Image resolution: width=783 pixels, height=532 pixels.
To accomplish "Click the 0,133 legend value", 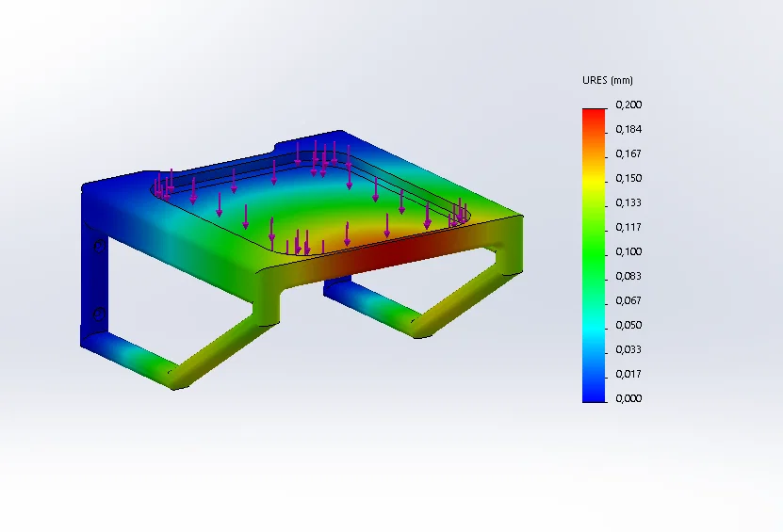I will [x=628, y=202].
